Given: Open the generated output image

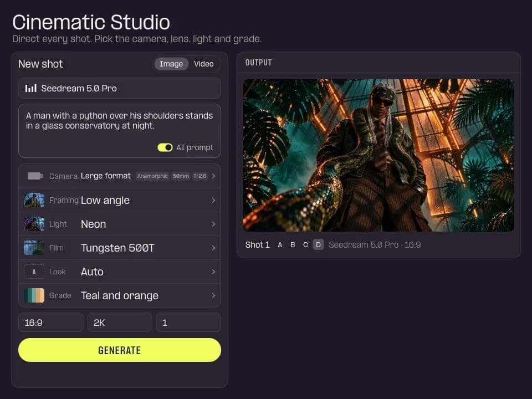Looking at the screenshot, I should tap(378, 155).
